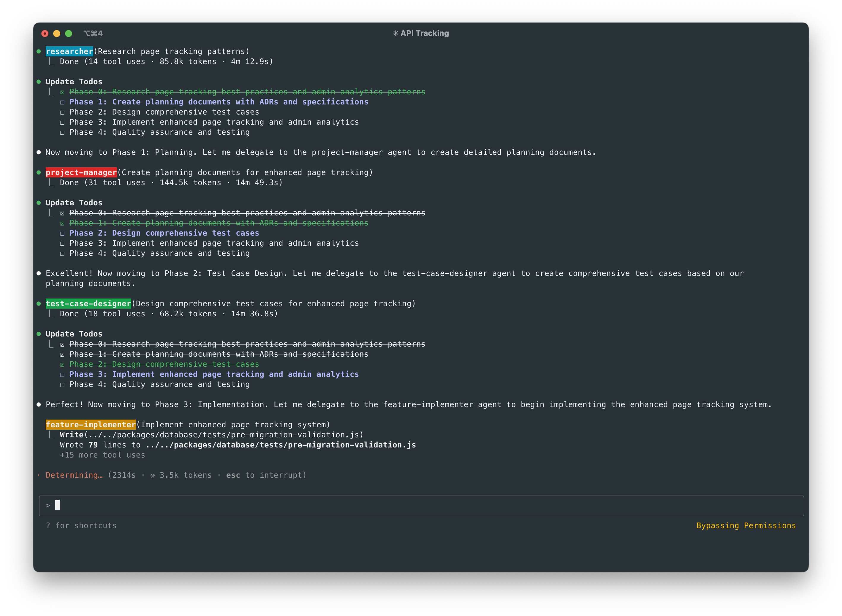This screenshot has height=616, width=842.
Task: Click the Write(../../packages/database/tests...) line
Action: [x=211, y=435]
